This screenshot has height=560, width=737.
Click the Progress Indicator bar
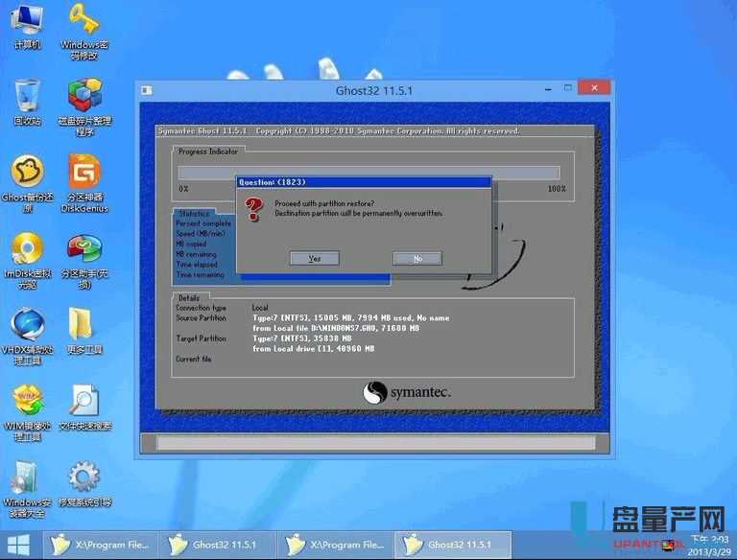[368, 173]
